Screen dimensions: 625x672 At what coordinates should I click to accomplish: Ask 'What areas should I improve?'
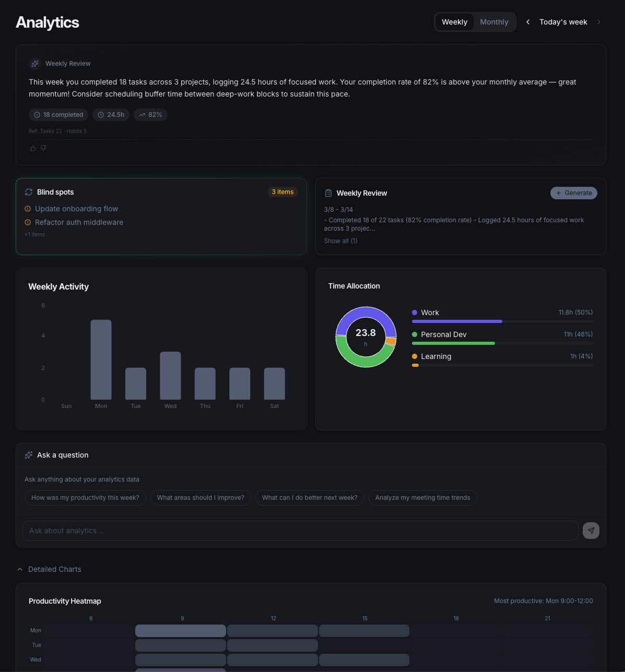coord(201,497)
